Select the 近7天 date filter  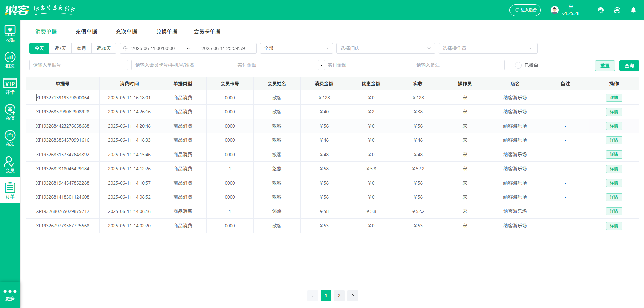point(60,48)
